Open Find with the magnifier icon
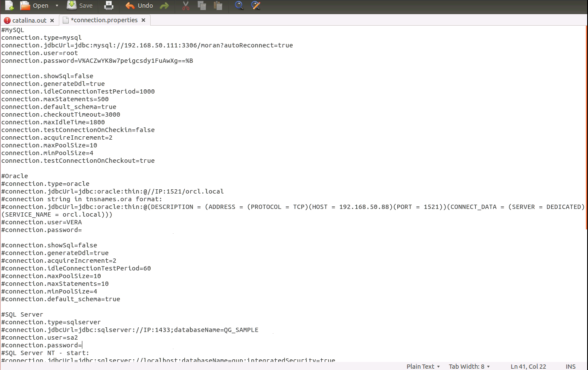 coord(239,6)
